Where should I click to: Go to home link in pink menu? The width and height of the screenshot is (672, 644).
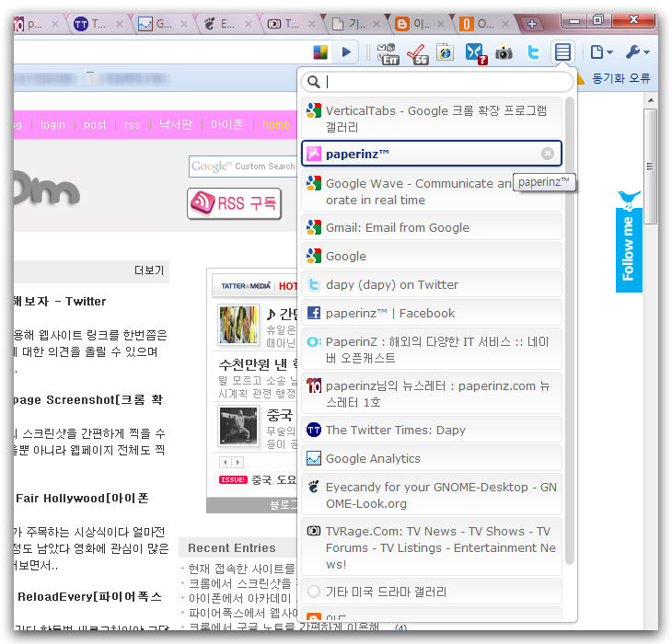276,124
